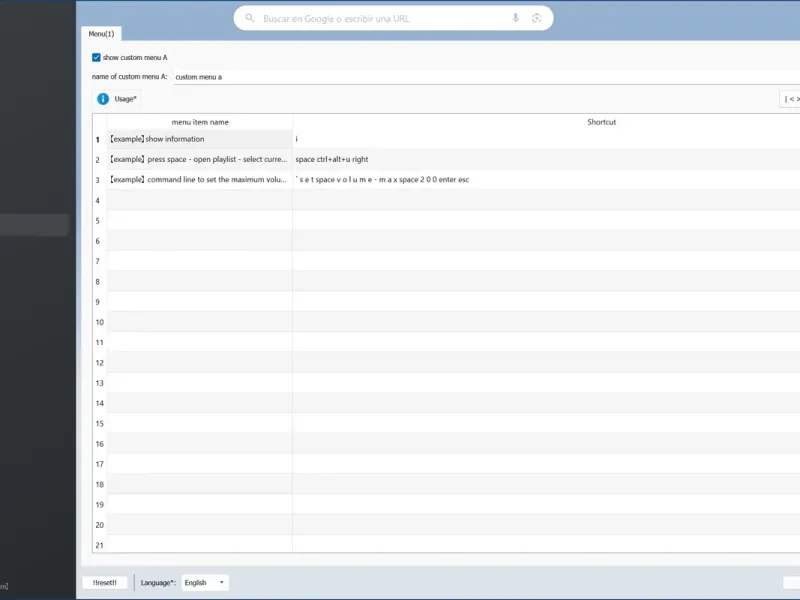Click the search magnifier icon in Google bar
This screenshot has width=800, height=600.
(x=249, y=18)
